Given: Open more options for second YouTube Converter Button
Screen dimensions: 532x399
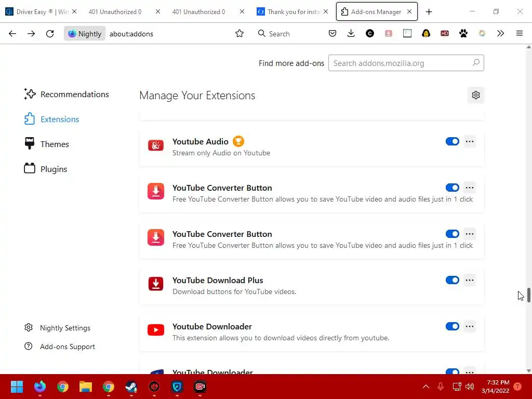Looking at the screenshot, I should coord(470,234).
